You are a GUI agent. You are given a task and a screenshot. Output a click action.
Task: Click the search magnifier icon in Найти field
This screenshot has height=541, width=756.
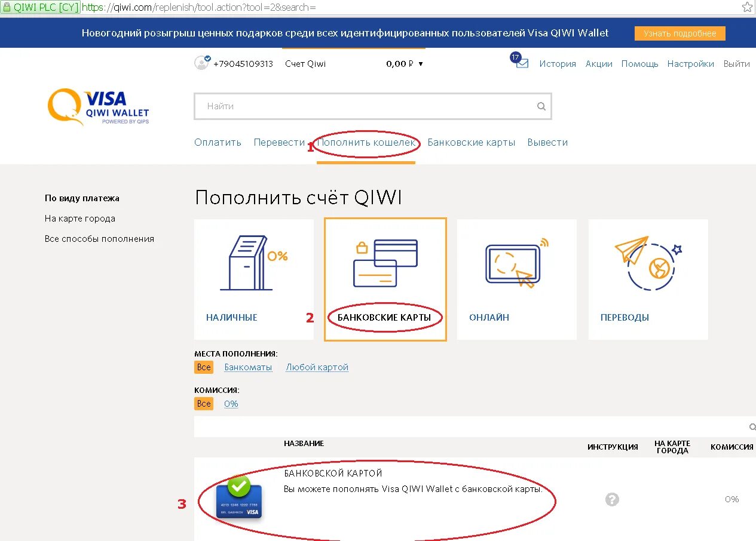pyautogui.click(x=541, y=107)
